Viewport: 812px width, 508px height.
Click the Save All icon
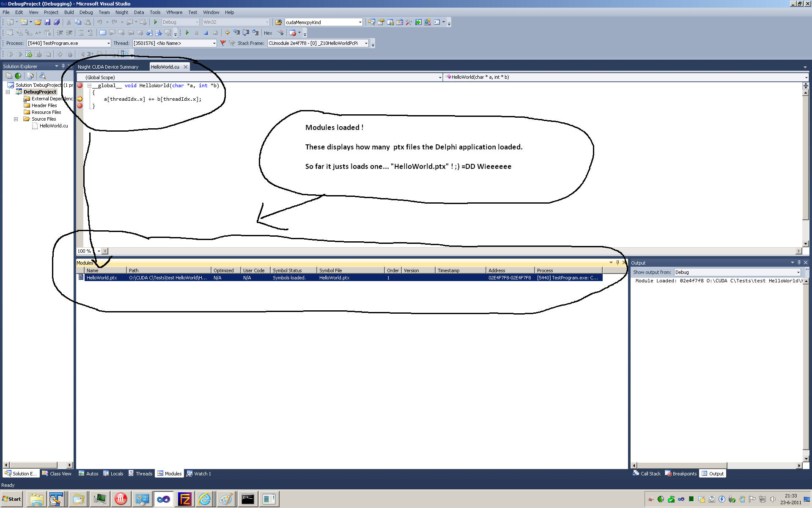pos(57,22)
